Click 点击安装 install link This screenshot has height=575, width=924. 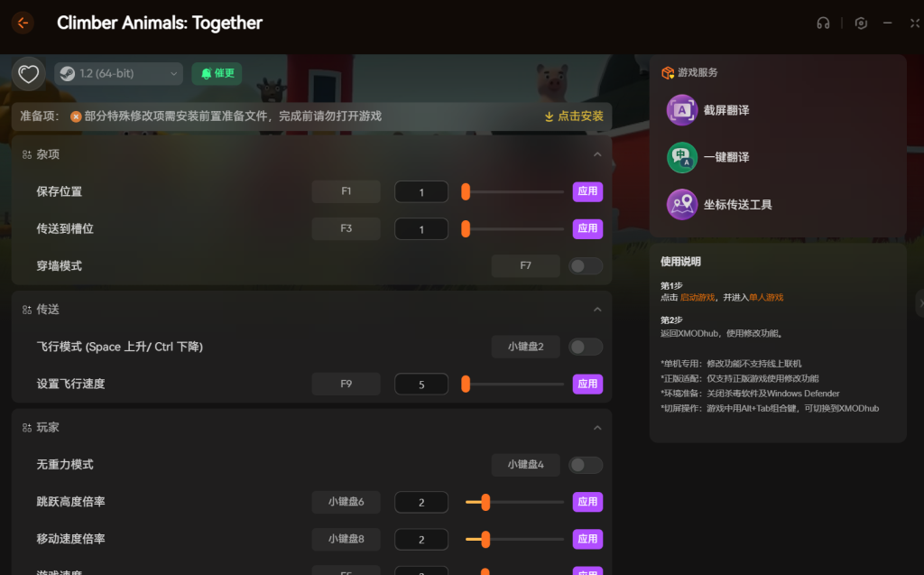pos(574,116)
